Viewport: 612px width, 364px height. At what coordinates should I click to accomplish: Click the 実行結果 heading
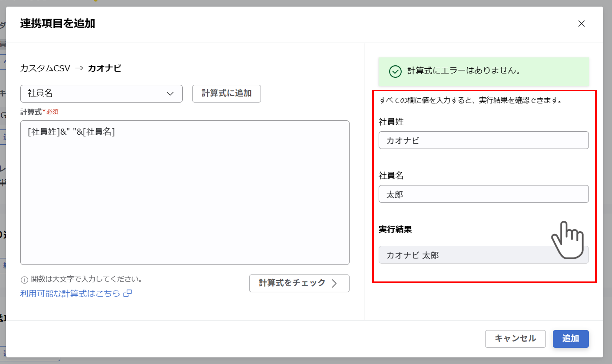[395, 229]
